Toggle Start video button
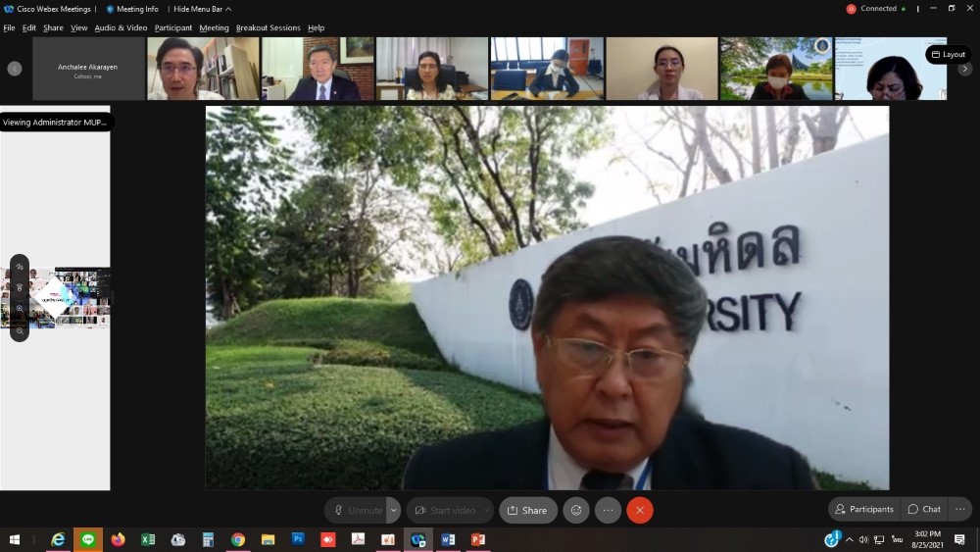The image size is (980, 552). pyautogui.click(x=444, y=510)
